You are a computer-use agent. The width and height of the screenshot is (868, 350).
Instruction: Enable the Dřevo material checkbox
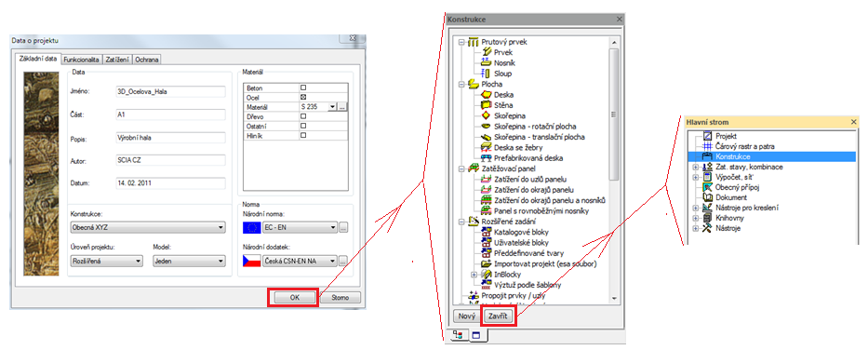pyautogui.click(x=302, y=116)
